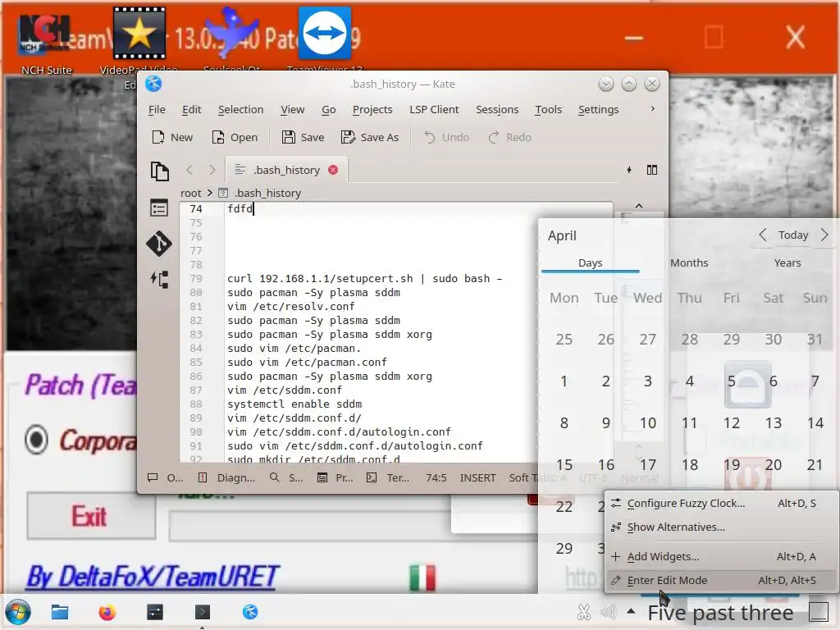Go to previous month in calendar

point(763,235)
